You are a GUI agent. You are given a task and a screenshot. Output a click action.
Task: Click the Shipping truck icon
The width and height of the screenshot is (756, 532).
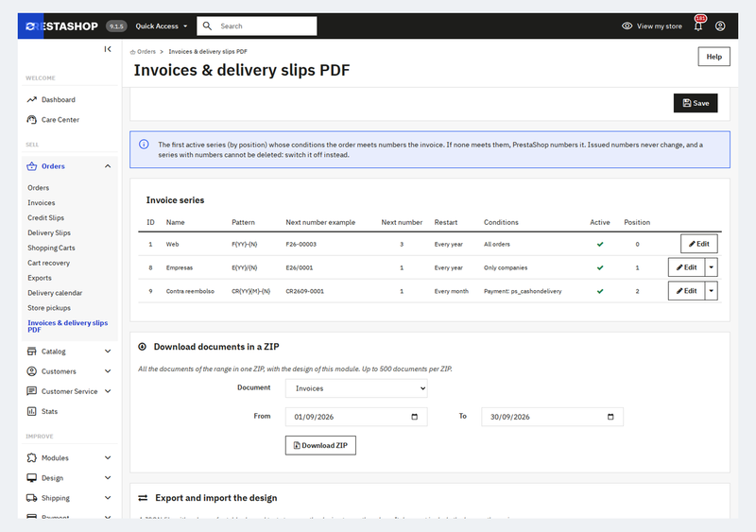click(32, 498)
